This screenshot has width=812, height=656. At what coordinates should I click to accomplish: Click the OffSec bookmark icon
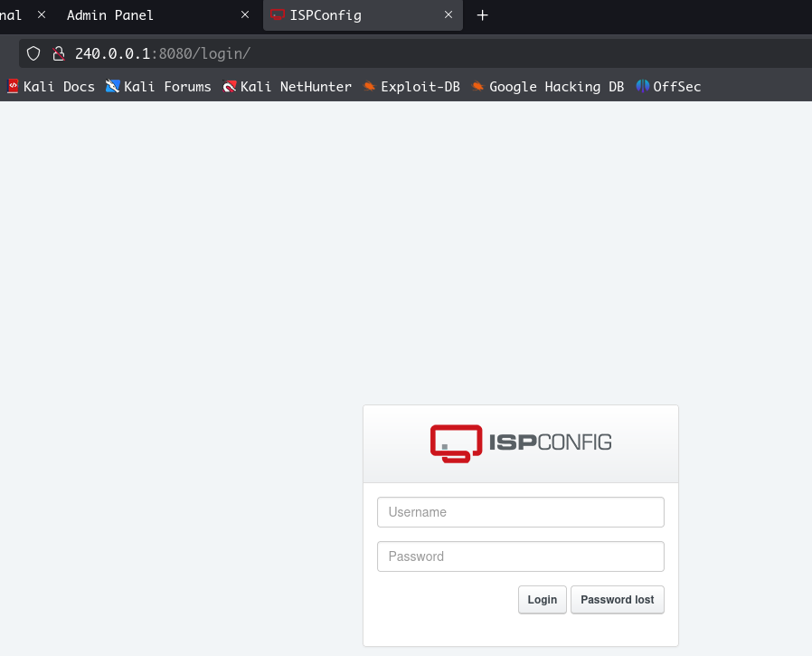pos(643,86)
